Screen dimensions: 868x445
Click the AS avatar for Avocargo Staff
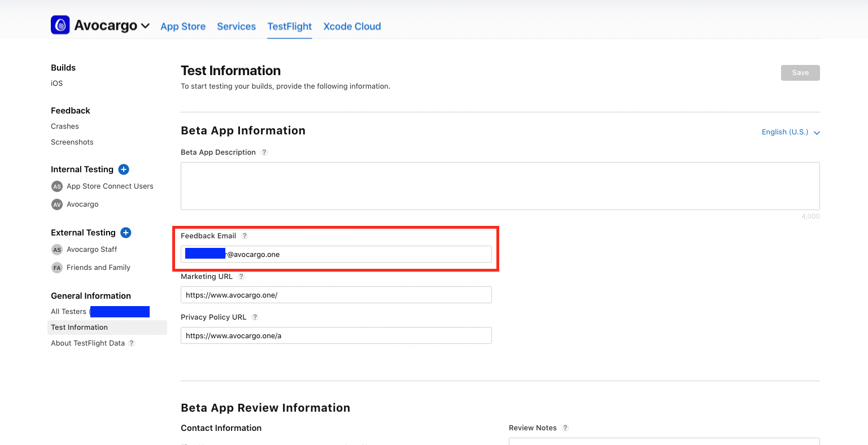pos(57,250)
